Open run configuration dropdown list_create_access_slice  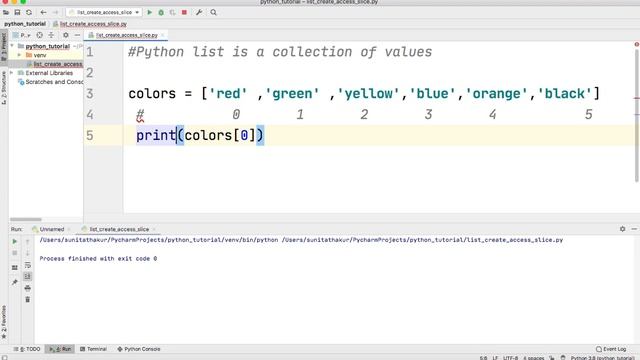click(104, 13)
